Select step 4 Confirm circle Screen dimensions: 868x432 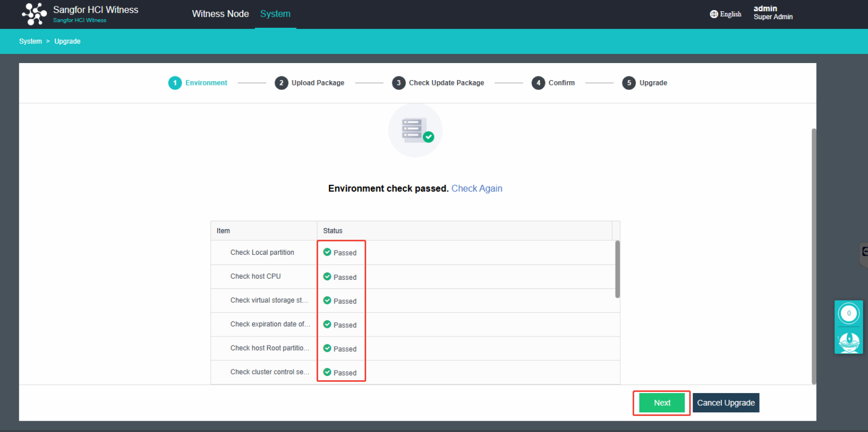pos(538,83)
